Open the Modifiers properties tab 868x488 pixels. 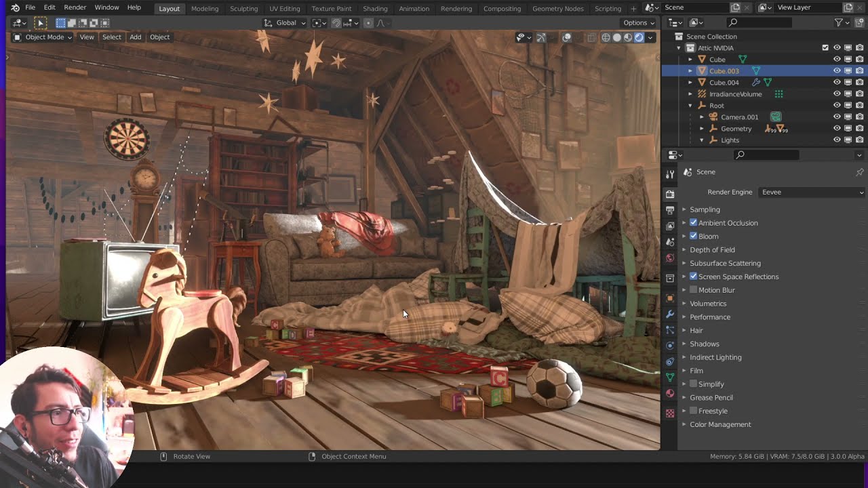670,314
